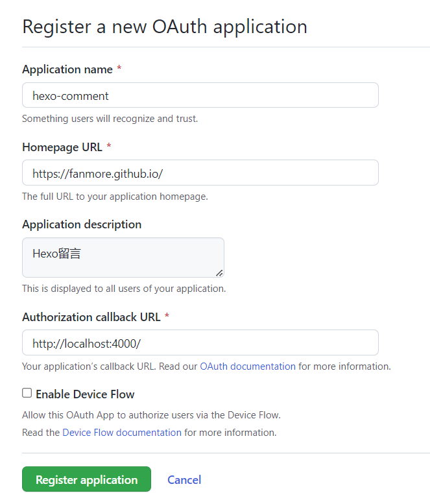Click the 'Homepage URL' label
Image resolution: width=430 pixels, height=504 pixels.
click(62, 147)
